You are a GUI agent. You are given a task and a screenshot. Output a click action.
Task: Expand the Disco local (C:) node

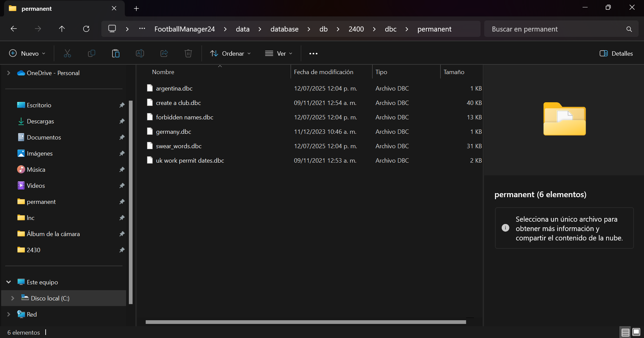(13, 298)
